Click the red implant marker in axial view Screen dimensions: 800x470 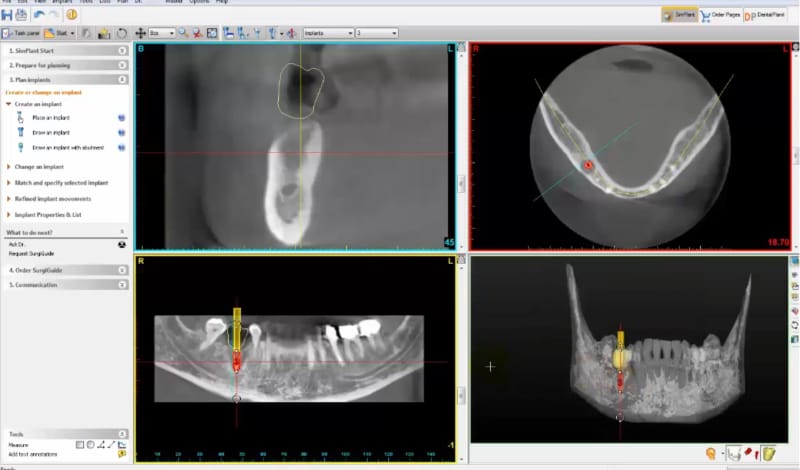[588, 164]
